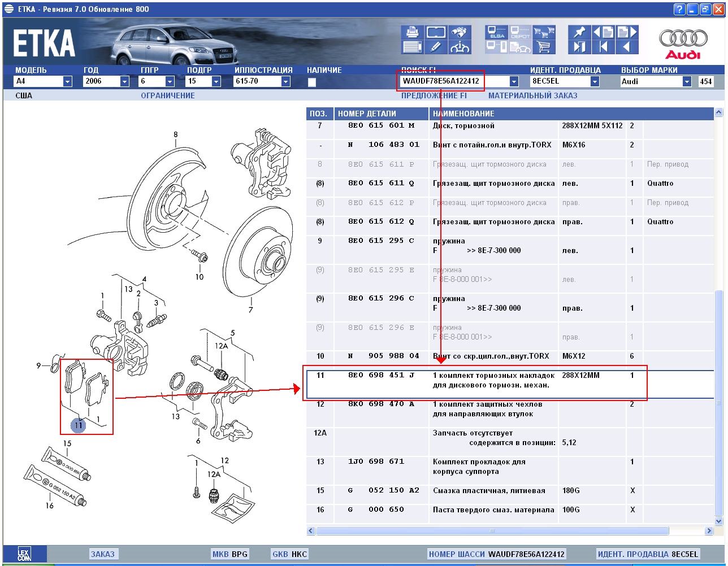Open vehicle info icon with car and 'i'
This screenshot has width=728, height=566.
point(460,47)
